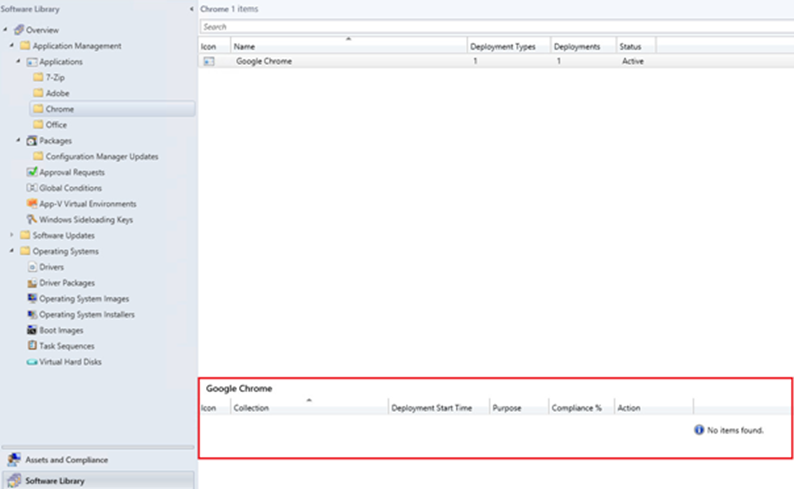Image resolution: width=794 pixels, height=489 pixels.
Task: Sort deployments by Collection column
Action: (x=309, y=408)
